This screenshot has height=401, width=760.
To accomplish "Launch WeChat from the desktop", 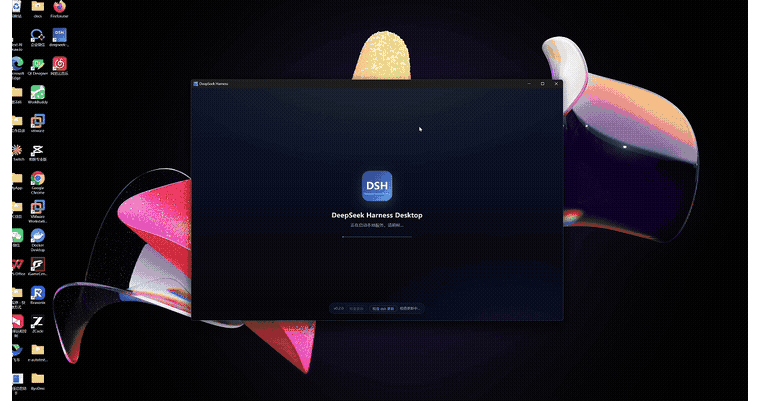I will (x=18, y=238).
